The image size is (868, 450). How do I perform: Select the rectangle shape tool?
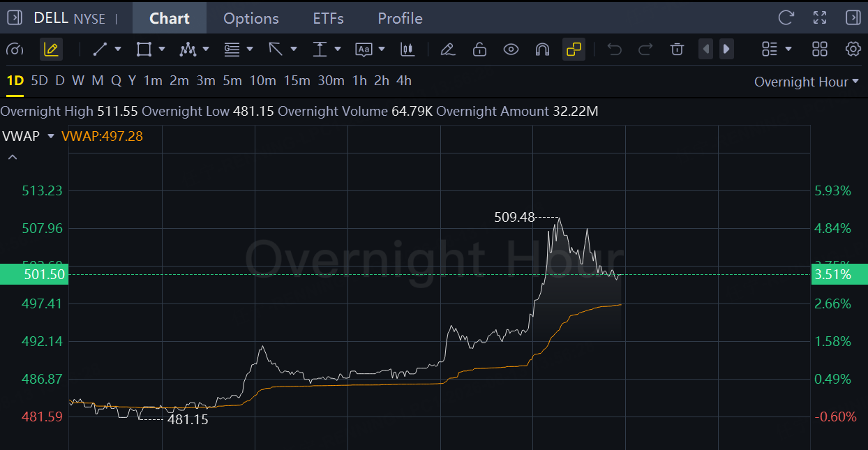[144, 50]
